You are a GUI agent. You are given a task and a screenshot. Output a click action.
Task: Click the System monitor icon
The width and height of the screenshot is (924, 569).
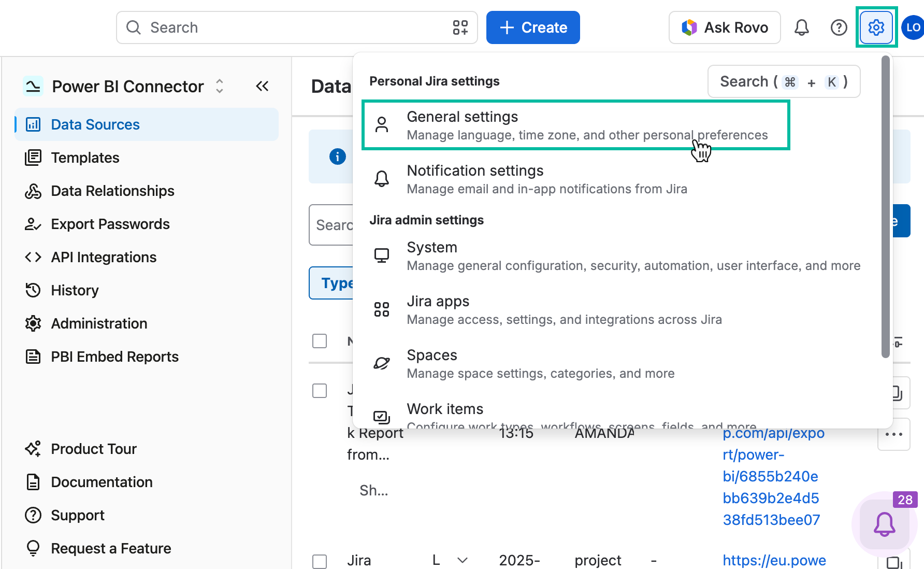pos(382,255)
